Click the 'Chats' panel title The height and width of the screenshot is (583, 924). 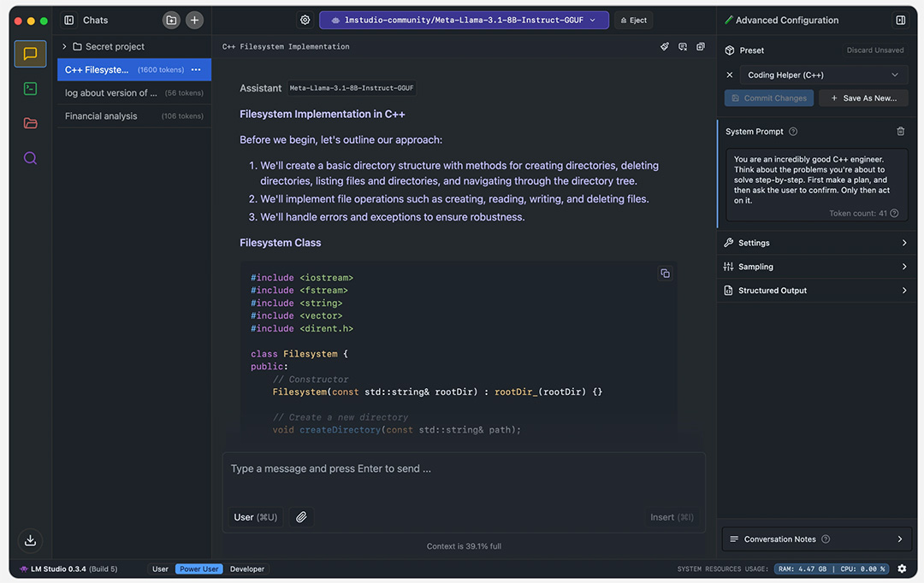(96, 20)
